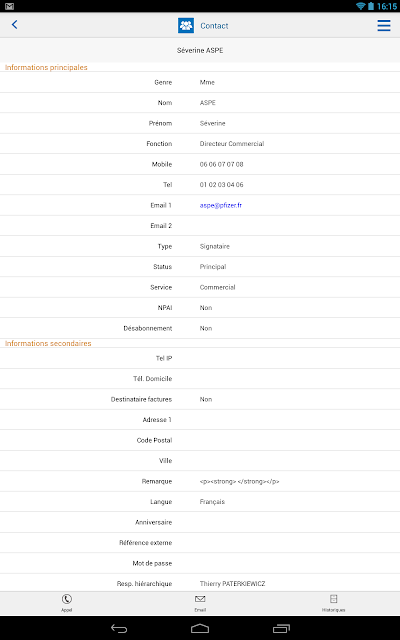Image resolution: width=400 pixels, height=640 pixels.
Task: Select the Remarque field value
Action: pos(239,481)
